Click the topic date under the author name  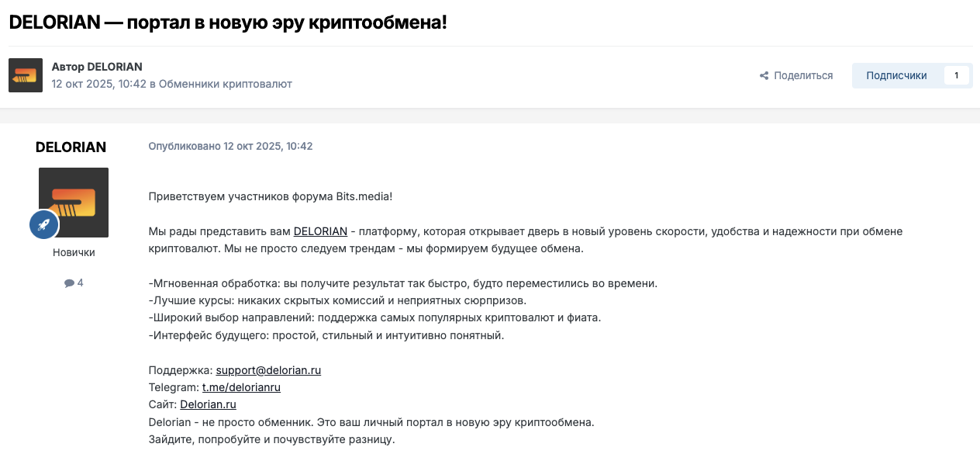pos(98,84)
